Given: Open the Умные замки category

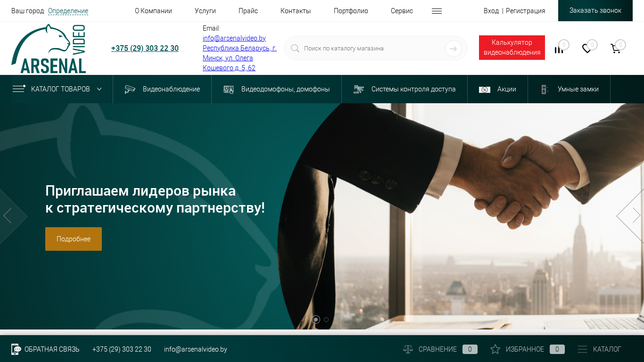Looking at the screenshot, I should click(569, 89).
